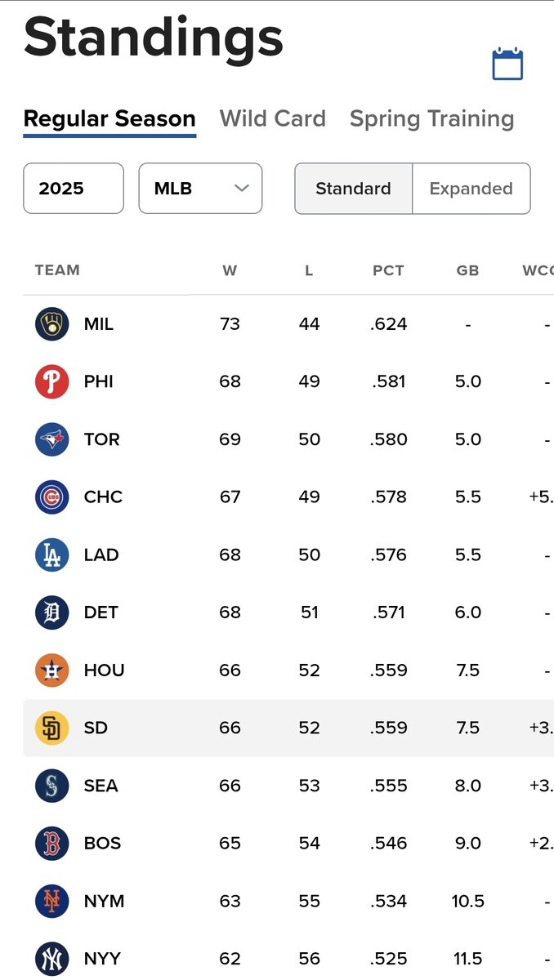Switch to the Wild Card tab
The height and width of the screenshot is (980, 554).
[x=273, y=119]
